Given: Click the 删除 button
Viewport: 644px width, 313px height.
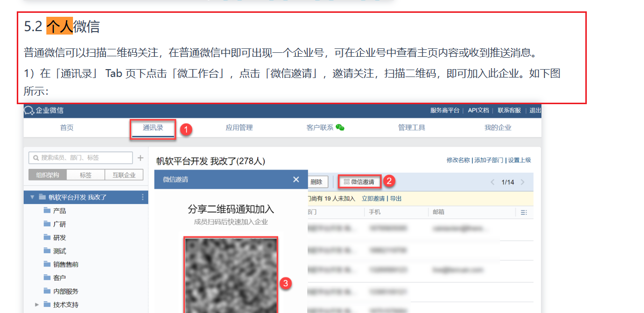Looking at the screenshot, I should (317, 182).
